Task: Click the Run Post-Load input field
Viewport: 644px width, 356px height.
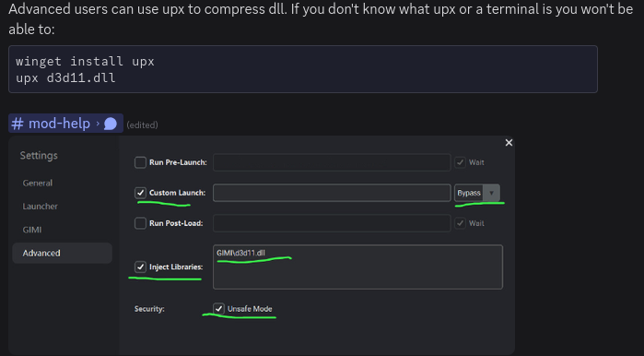Action: point(332,223)
